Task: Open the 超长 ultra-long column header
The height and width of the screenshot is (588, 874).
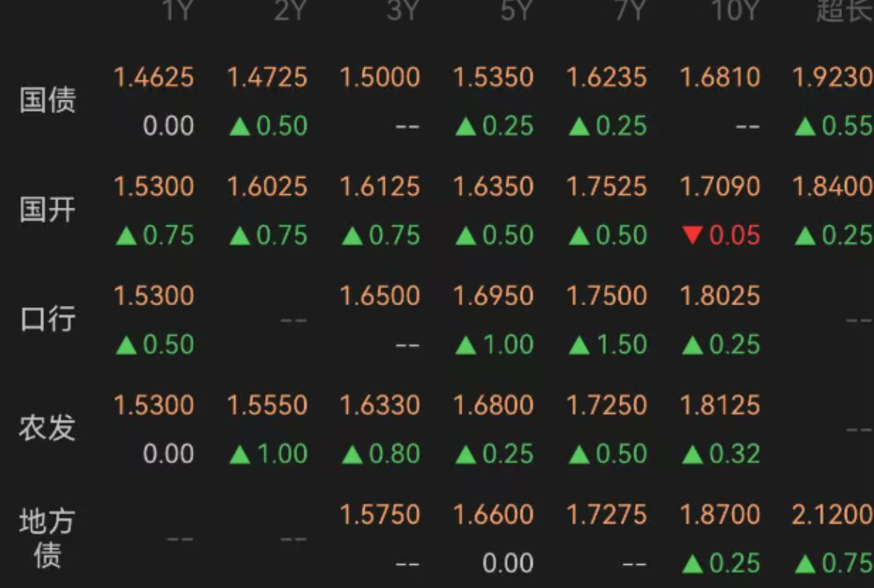Action: pos(844,10)
